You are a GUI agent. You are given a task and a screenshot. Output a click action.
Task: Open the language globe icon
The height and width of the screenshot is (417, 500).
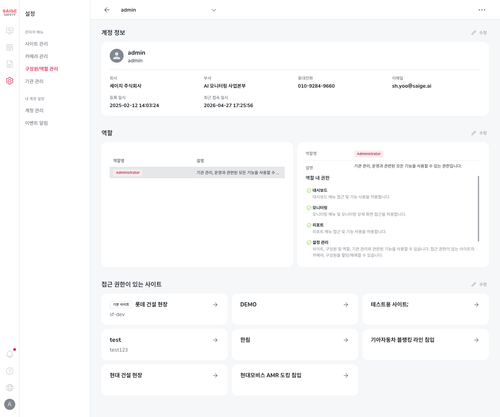[10, 387]
